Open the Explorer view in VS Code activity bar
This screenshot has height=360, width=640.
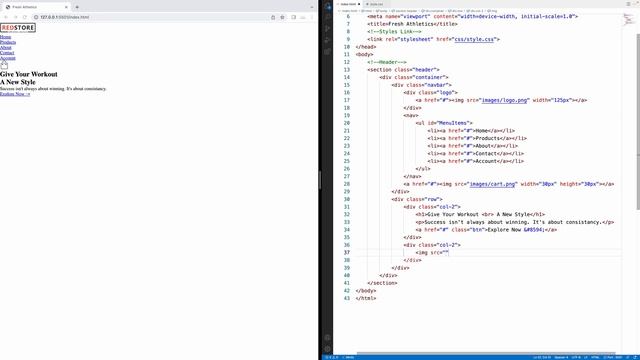(x=327, y=6)
